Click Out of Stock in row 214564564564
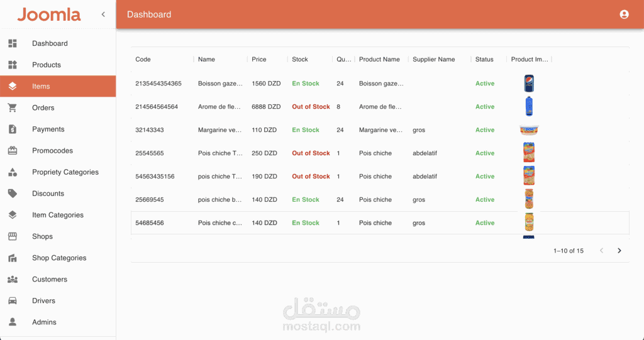Image resolution: width=644 pixels, height=340 pixels. coord(311,106)
